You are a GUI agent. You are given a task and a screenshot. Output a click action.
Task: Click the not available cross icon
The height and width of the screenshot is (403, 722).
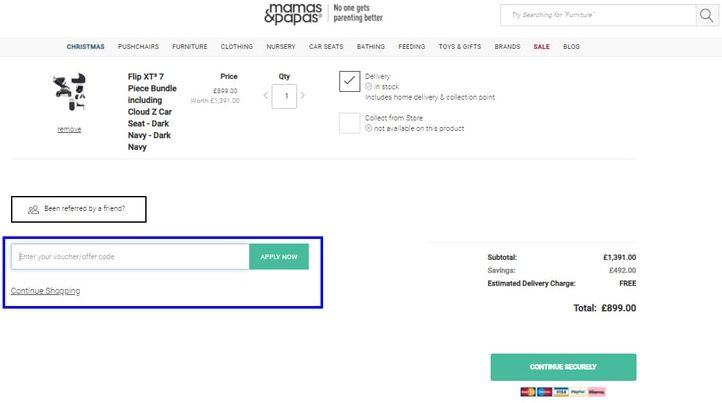pyautogui.click(x=368, y=128)
